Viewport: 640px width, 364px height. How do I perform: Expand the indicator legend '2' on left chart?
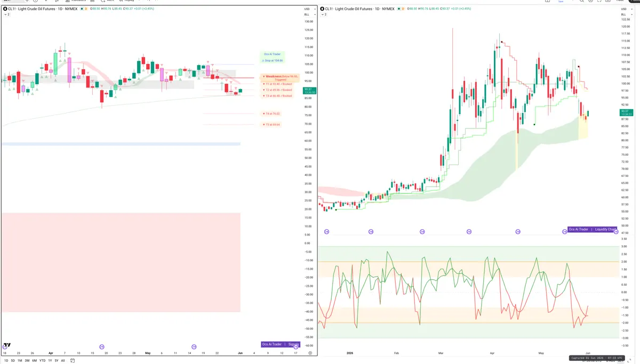point(7,14)
